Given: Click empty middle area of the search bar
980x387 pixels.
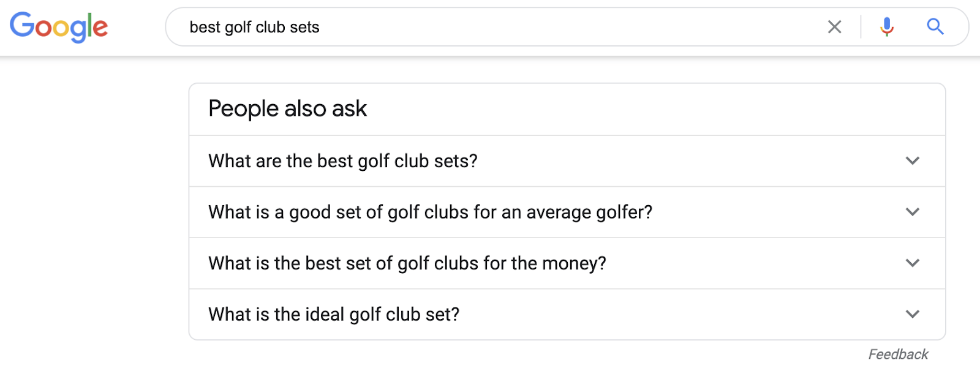Looking at the screenshot, I should pos(551,27).
